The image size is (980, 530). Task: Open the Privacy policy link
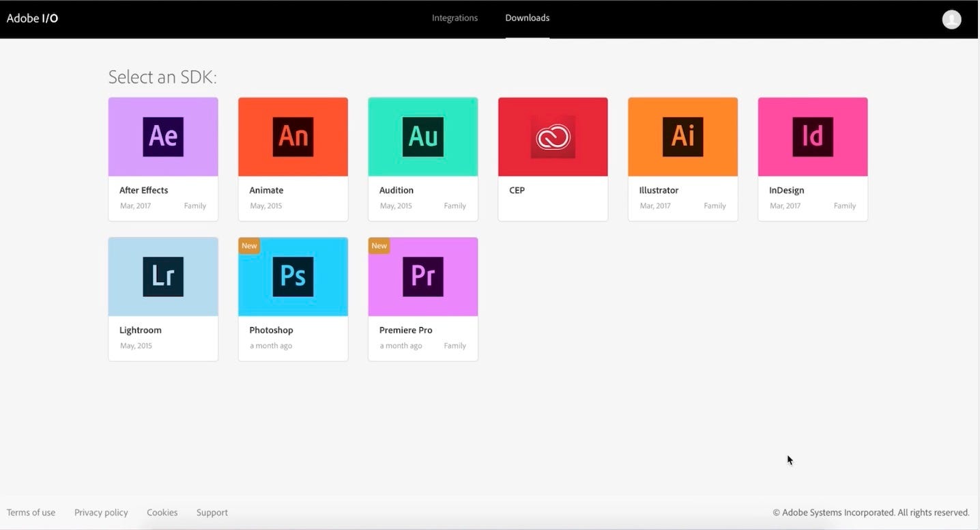point(101,512)
